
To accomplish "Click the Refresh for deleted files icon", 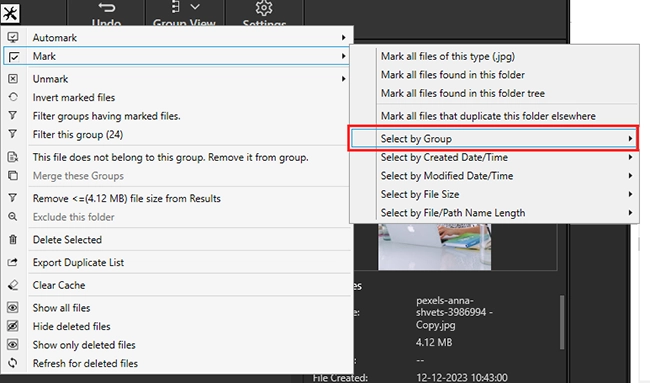I will [x=13, y=363].
